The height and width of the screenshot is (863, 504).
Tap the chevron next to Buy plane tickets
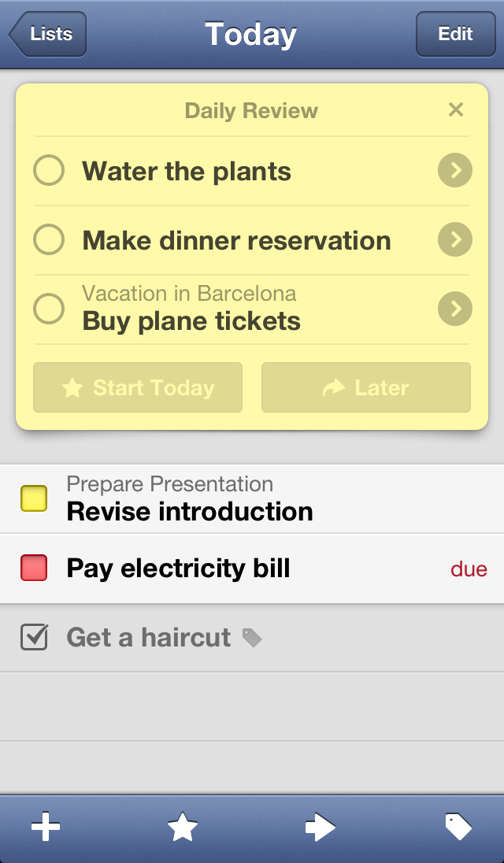pos(454,309)
